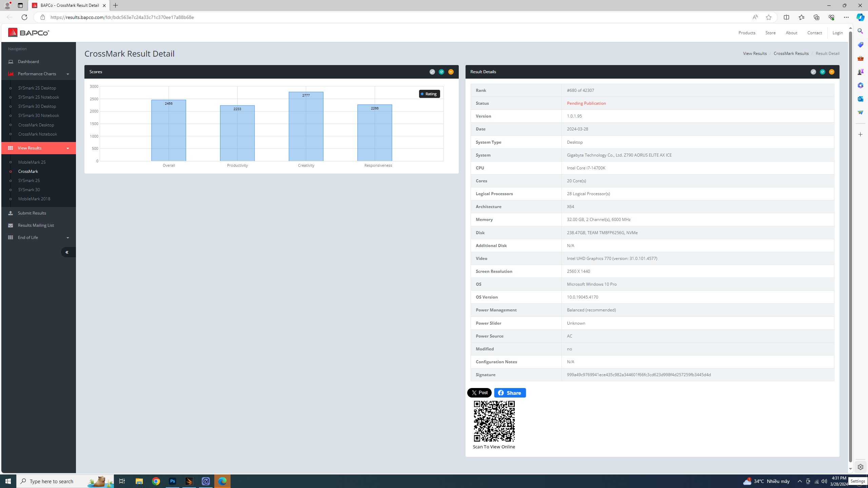Minimize the Result Details panel

(832, 72)
